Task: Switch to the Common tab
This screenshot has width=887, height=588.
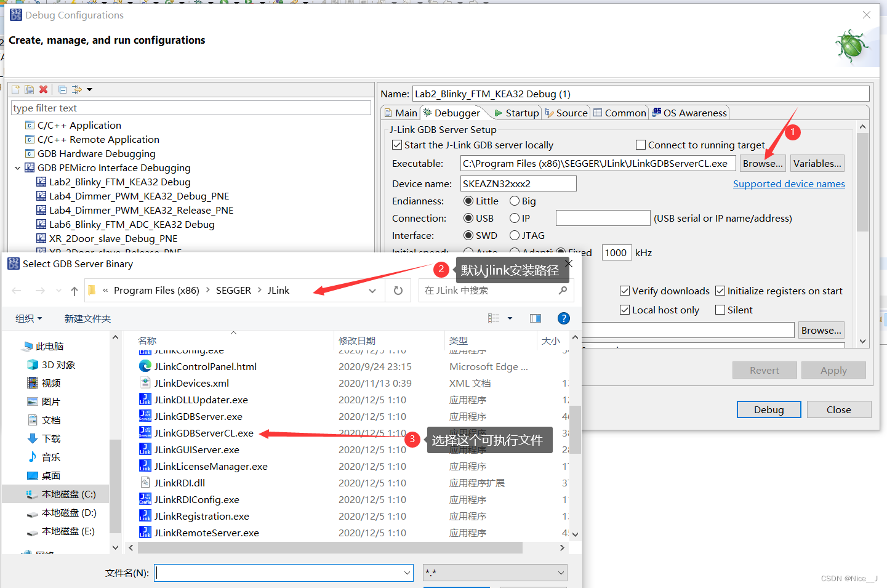Action: click(x=620, y=113)
